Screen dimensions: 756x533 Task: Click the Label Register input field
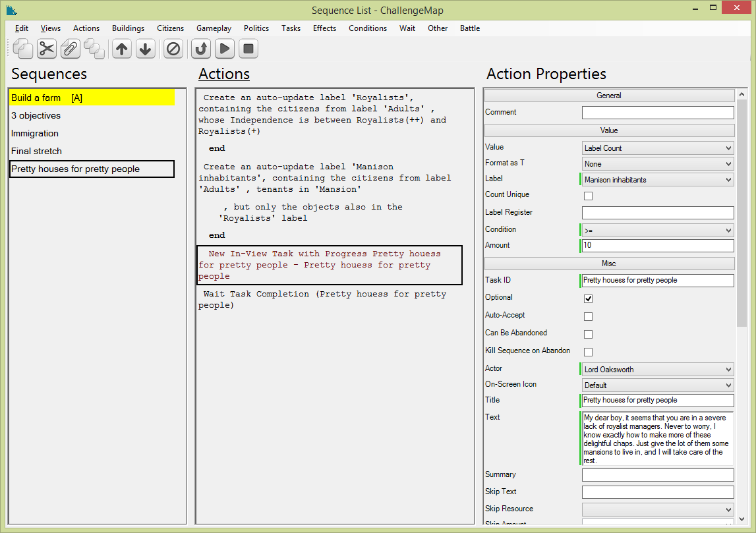click(x=658, y=213)
